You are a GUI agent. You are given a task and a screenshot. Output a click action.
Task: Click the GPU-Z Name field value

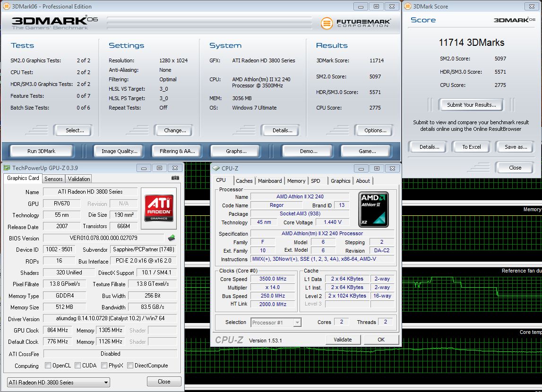[90, 192]
